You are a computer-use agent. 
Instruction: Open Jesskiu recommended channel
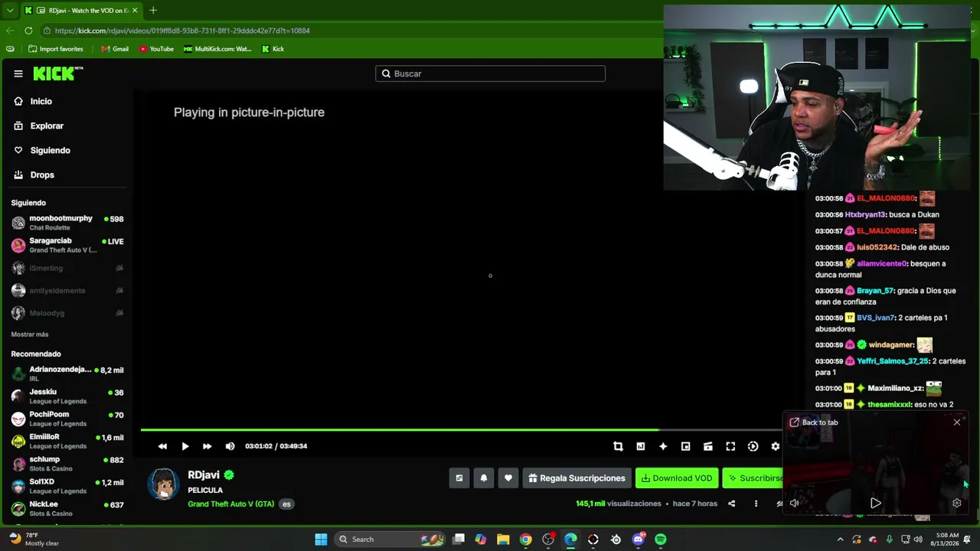pyautogui.click(x=67, y=396)
